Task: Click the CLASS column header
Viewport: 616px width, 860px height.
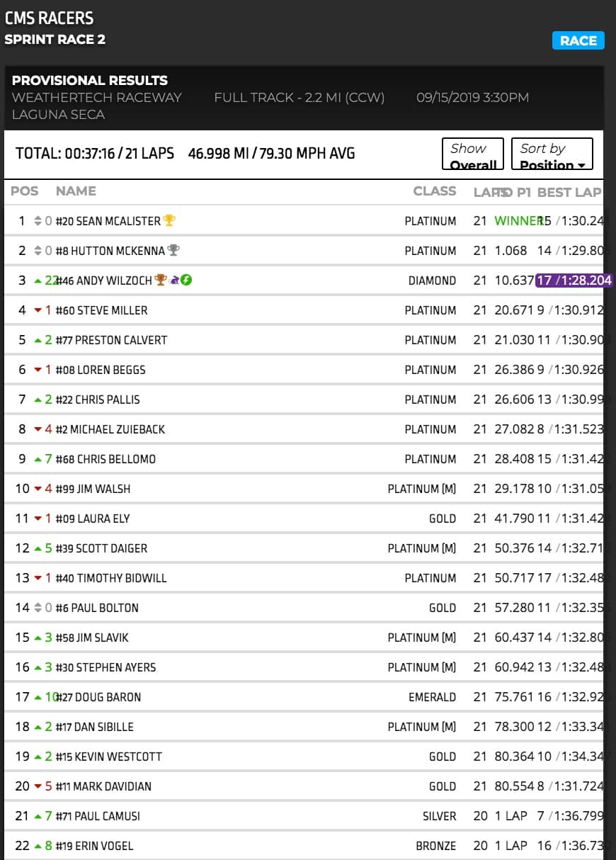Action: point(435,191)
